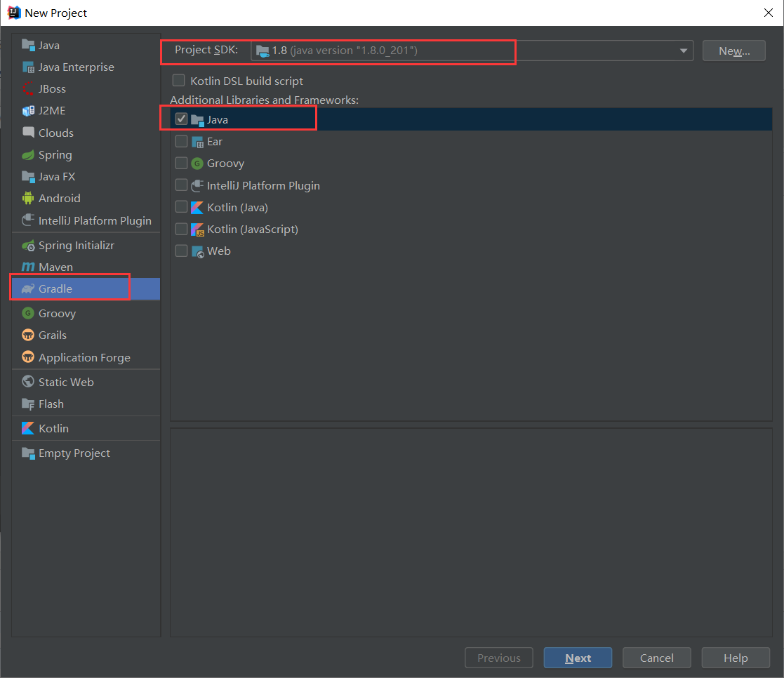Choose the Maven 'm' icon

pos(28,267)
